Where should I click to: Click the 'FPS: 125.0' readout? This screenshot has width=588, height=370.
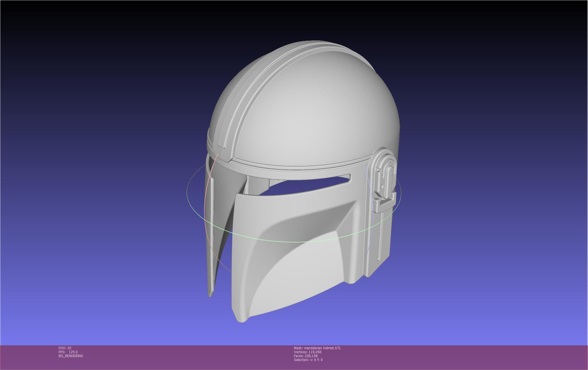pos(68,352)
